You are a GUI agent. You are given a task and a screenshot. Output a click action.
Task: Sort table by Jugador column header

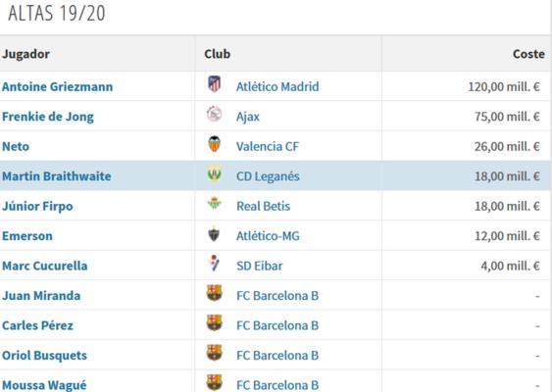coord(25,54)
